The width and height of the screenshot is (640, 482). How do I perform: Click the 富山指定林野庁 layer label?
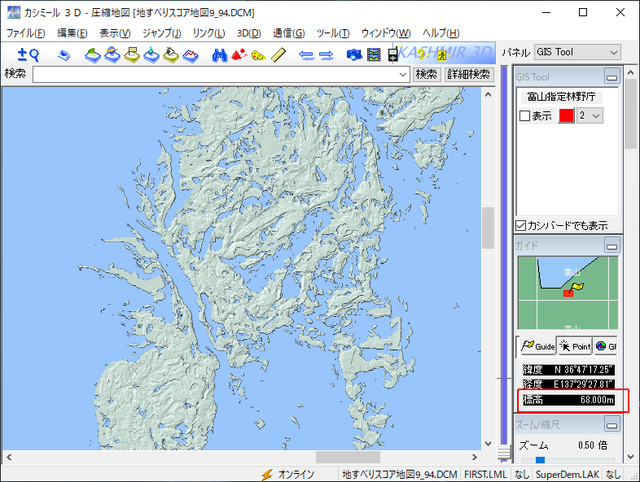coord(561,97)
